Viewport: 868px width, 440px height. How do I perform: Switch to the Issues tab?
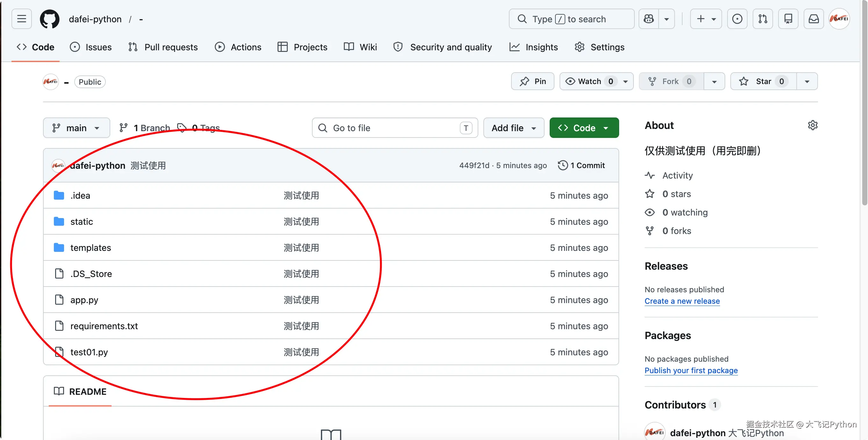(90, 47)
